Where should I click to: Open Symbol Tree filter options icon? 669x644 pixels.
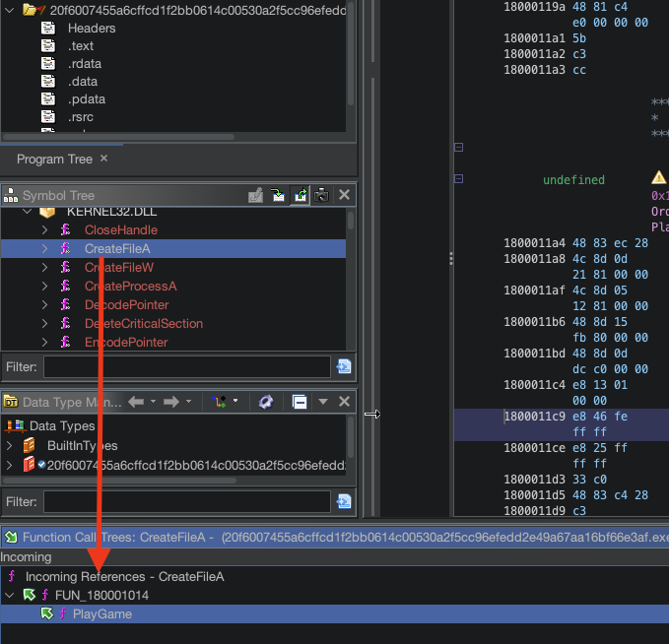click(344, 366)
